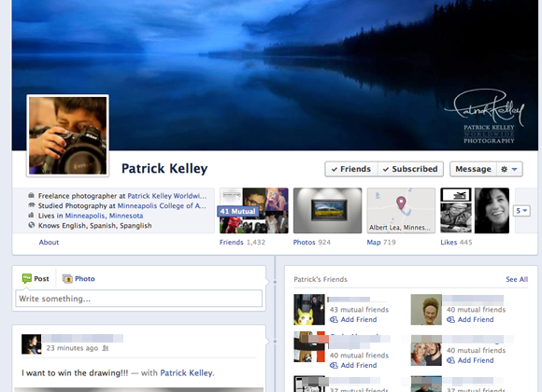The image size is (542, 392).
Task: Open the Friends mutual thumbnail collage
Action: [x=254, y=211]
